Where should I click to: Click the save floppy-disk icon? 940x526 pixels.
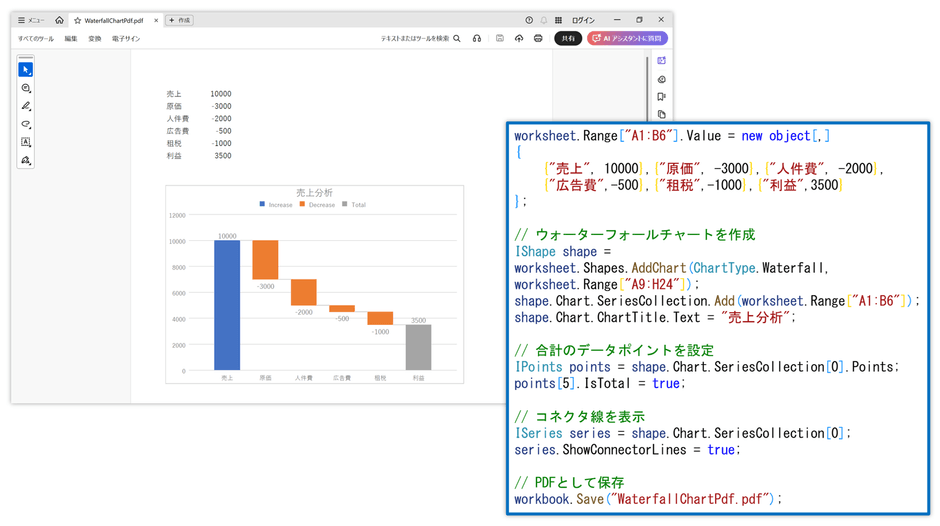tap(500, 38)
